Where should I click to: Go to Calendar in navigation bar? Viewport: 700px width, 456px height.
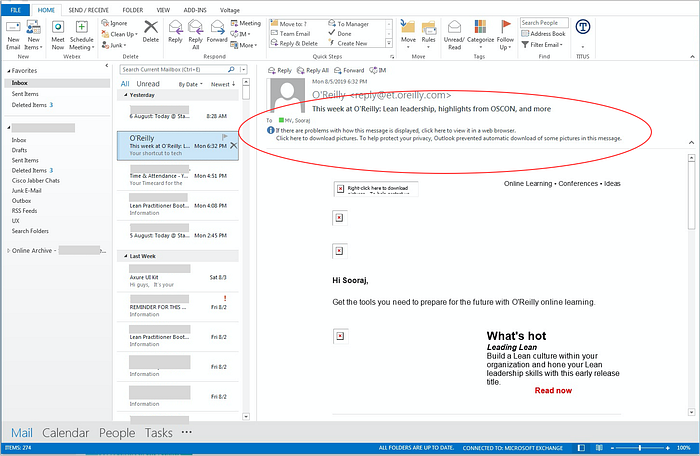[66, 433]
